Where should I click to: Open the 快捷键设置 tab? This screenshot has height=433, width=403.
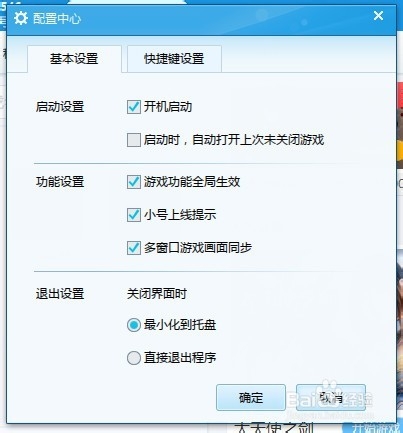pyautogui.click(x=174, y=59)
